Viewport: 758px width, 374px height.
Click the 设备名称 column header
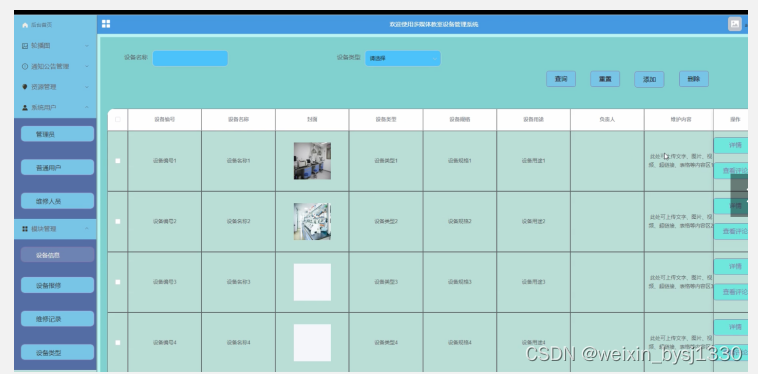(238, 119)
